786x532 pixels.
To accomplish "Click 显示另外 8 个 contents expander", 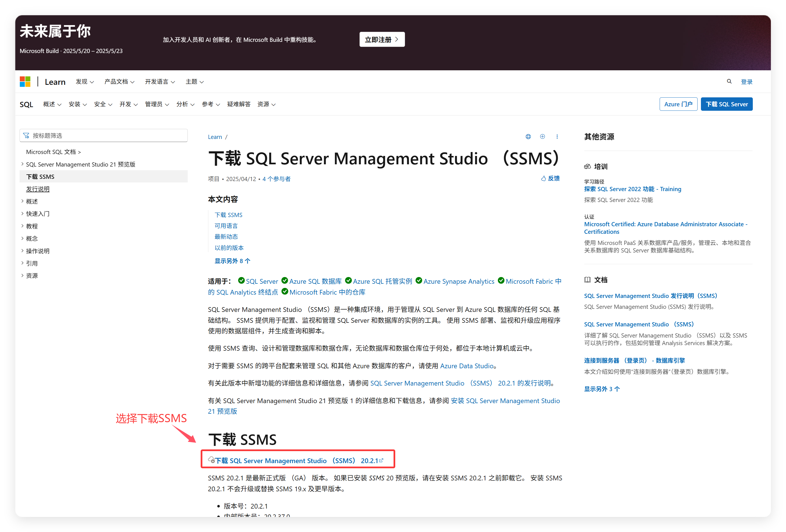I will pyautogui.click(x=232, y=261).
